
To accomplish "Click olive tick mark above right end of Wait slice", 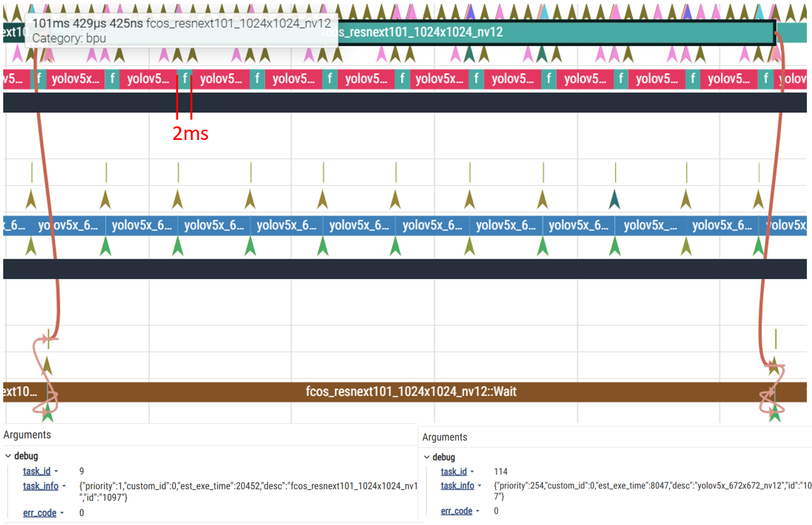I will point(775,339).
